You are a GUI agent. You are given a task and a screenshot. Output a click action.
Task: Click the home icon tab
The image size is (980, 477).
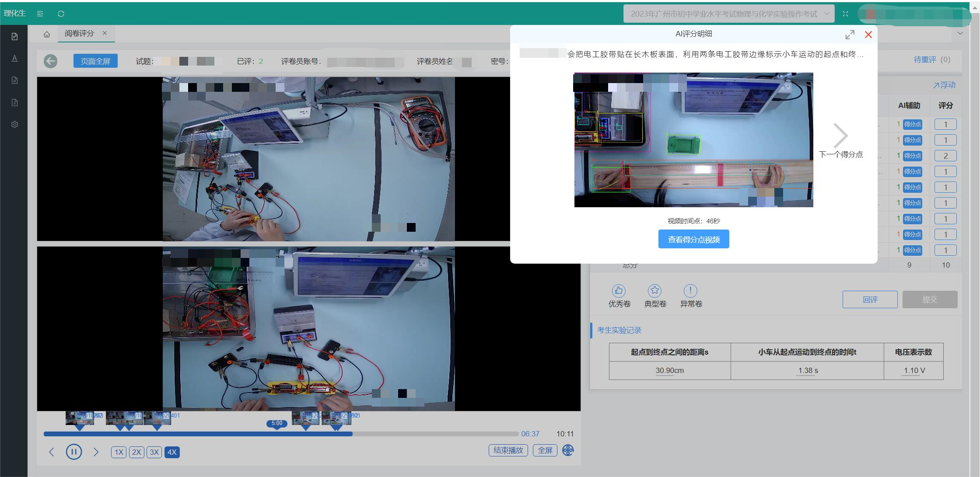pos(47,34)
